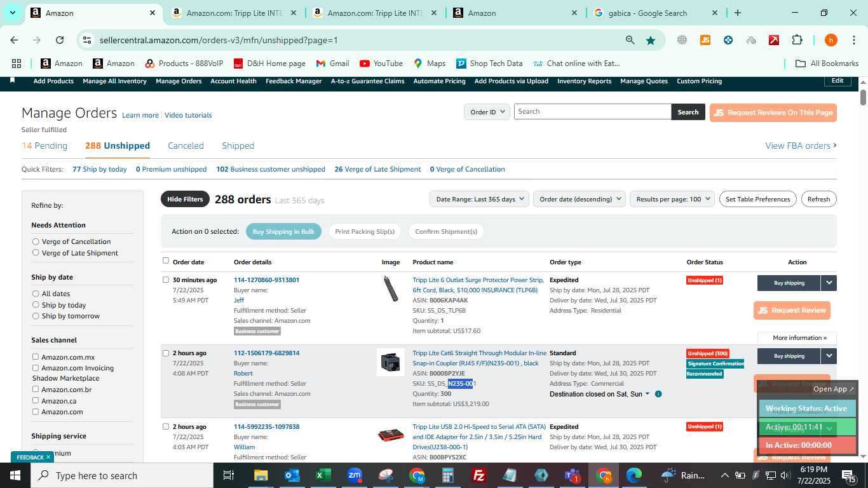Click the bookmark star icon
This screenshot has height=488, width=868.
click(651, 40)
